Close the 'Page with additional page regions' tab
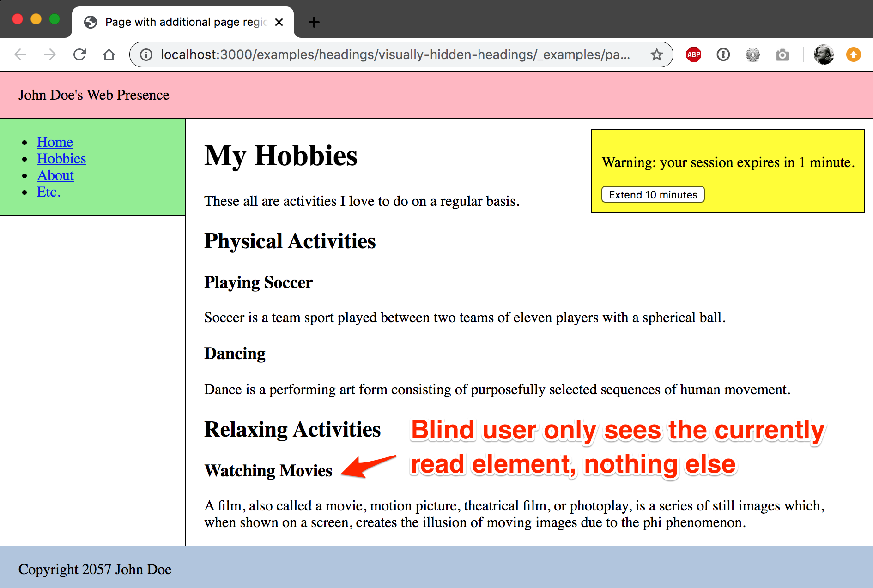Image resolution: width=873 pixels, height=588 pixels. pyautogui.click(x=279, y=22)
